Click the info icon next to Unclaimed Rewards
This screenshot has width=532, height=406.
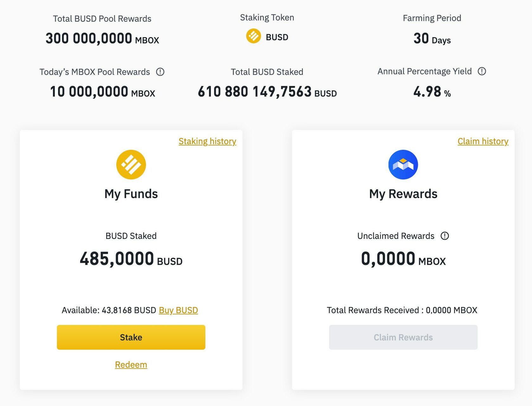tap(445, 236)
